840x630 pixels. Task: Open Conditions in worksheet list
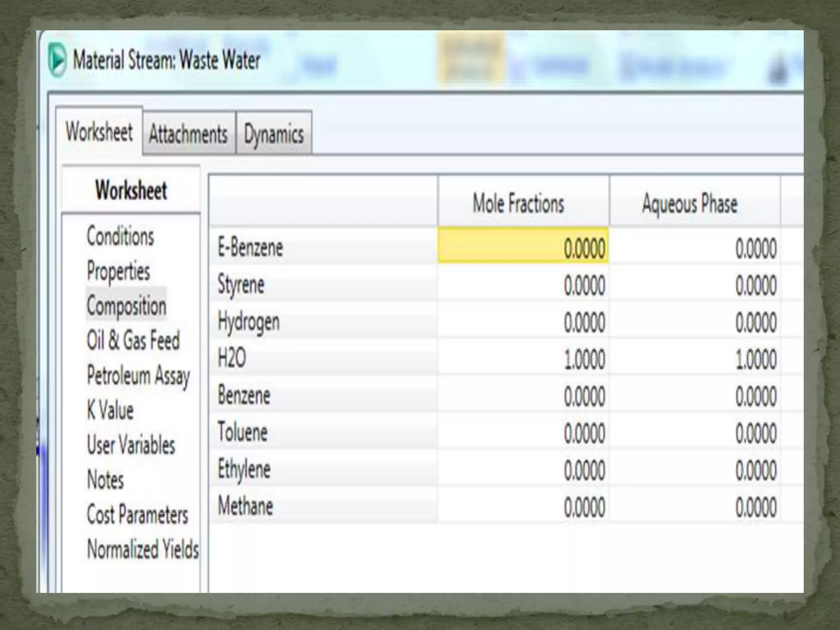120,236
